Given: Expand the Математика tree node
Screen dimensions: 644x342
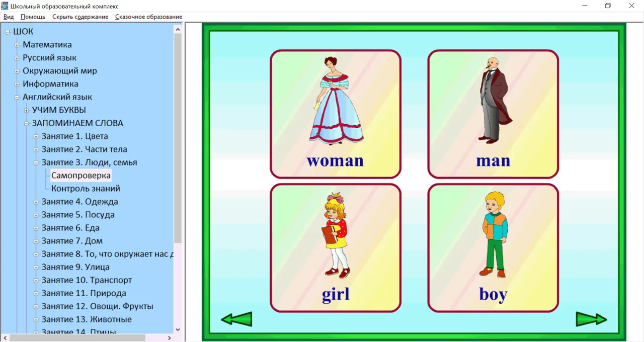Looking at the screenshot, I should 17,45.
